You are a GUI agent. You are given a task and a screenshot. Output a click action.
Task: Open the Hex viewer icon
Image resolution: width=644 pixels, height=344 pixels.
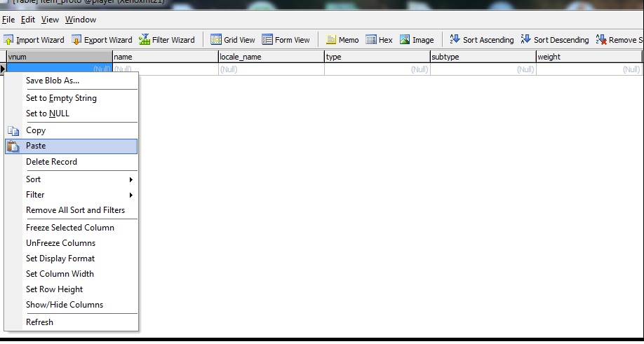(x=371, y=40)
